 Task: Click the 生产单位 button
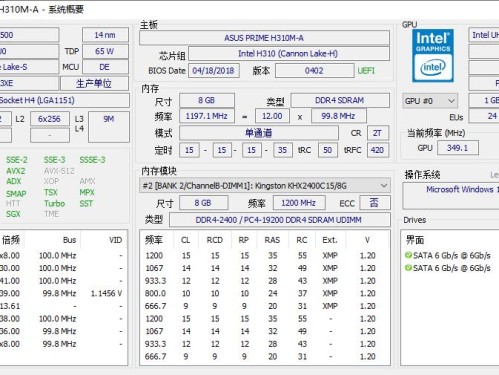click(x=94, y=83)
